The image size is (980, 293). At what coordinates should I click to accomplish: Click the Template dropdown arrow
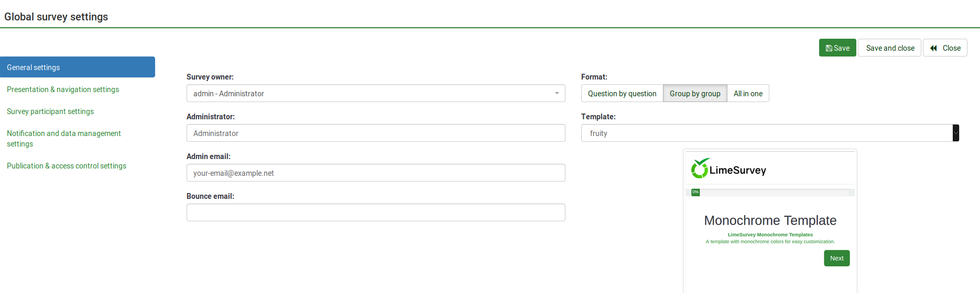(x=955, y=133)
